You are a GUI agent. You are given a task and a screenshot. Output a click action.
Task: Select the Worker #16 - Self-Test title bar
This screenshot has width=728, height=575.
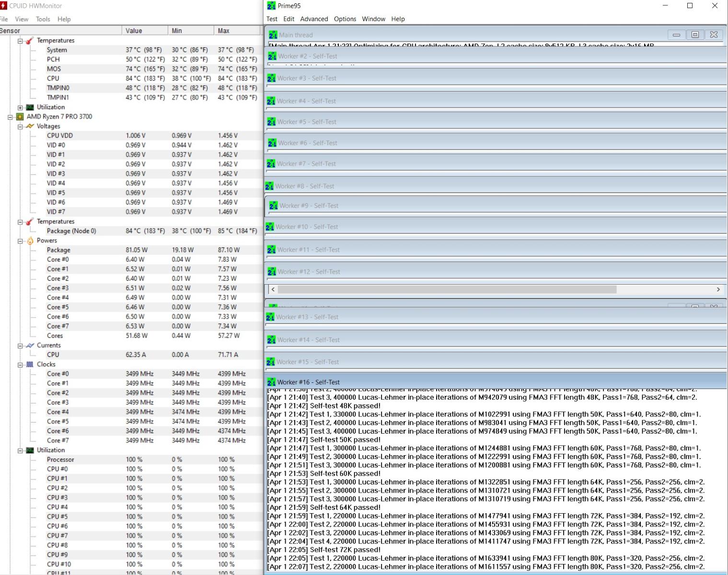tap(496, 382)
